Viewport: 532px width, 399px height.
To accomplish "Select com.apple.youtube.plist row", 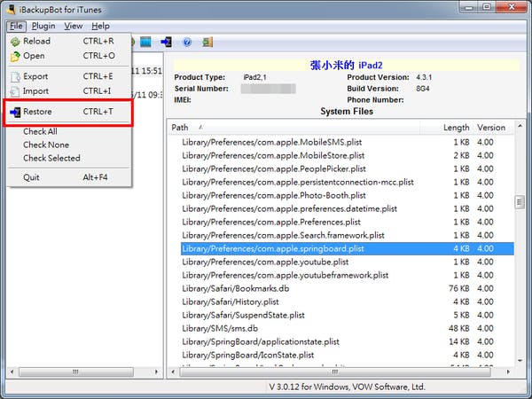I will tap(348, 262).
